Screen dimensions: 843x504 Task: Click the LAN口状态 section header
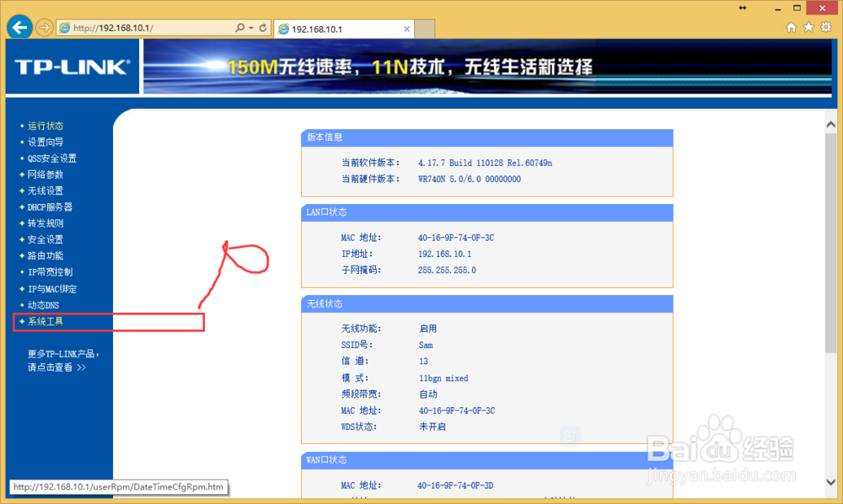point(486,212)
